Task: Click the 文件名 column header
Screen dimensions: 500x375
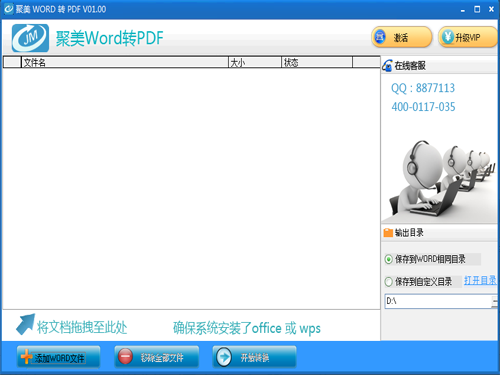Action: (125, 62)
